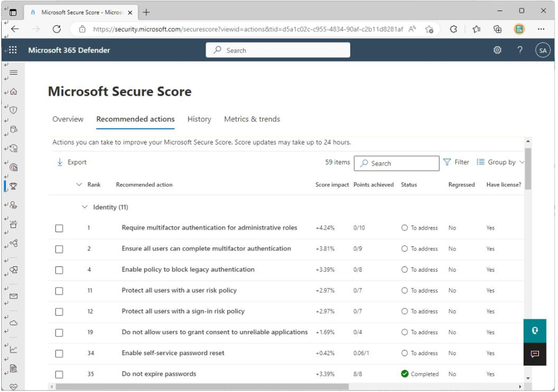The width and height of the screenshot is (558, 392).
Task: Open the radar icon in the sidebar
Action: pos(13,167)
